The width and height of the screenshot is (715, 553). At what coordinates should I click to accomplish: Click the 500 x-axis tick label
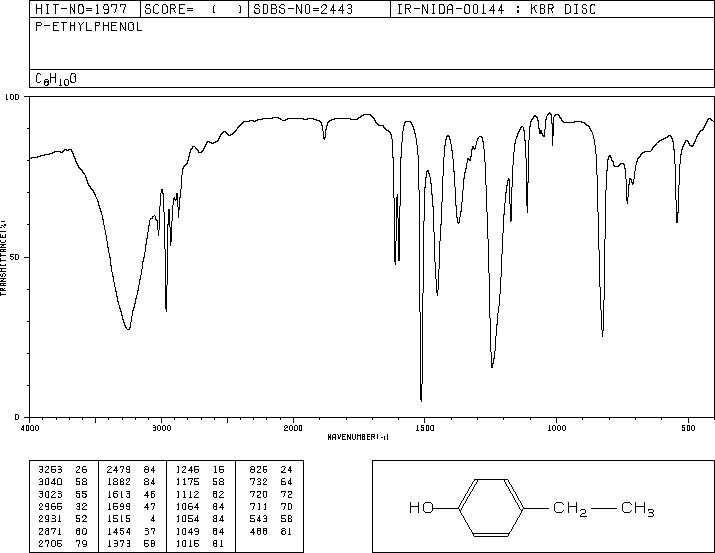(x=688, y=428)
